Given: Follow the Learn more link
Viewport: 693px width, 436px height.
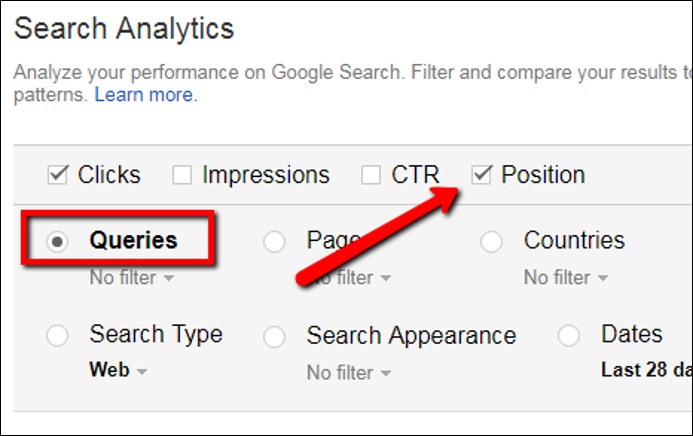Looking at the screenshot, I should (145, 96).
